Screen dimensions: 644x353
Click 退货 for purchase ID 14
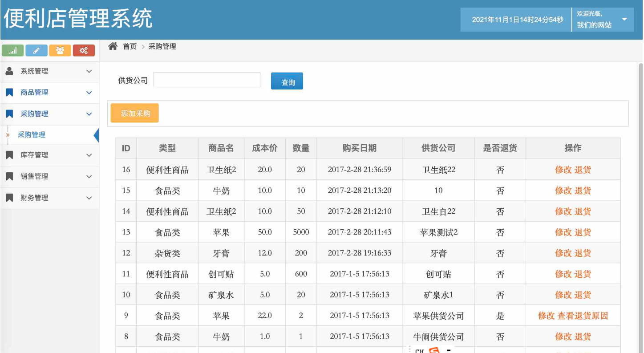pos(583,211)
